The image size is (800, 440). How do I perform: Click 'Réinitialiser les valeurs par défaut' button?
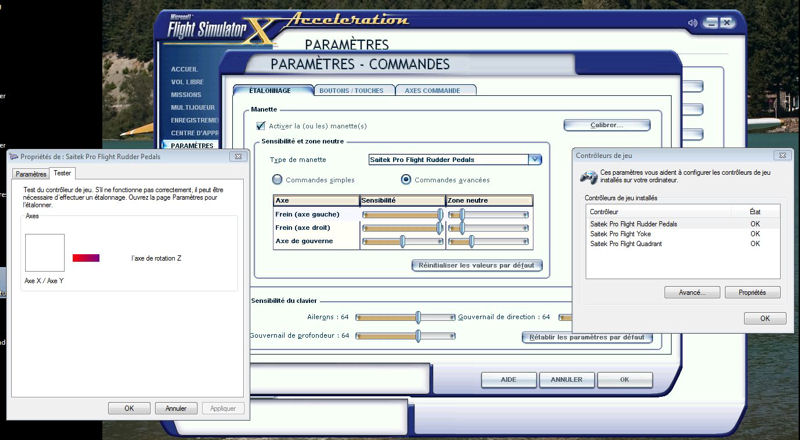(477, 265)
